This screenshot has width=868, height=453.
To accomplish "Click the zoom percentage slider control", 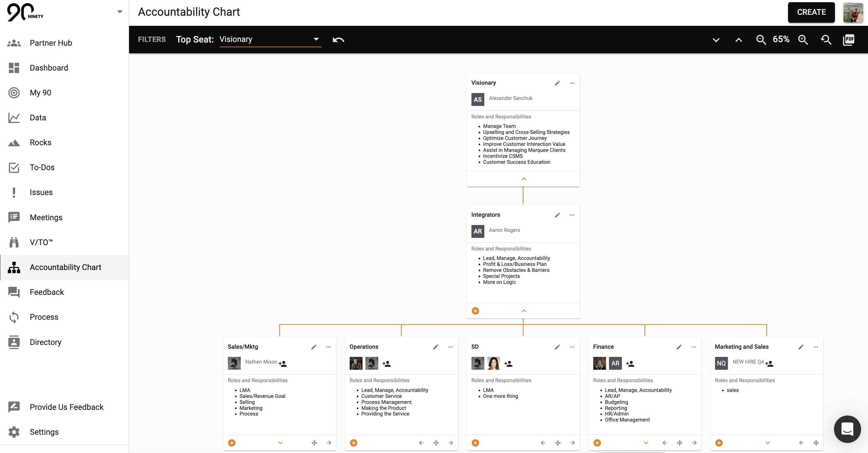I will coord(782,39).
